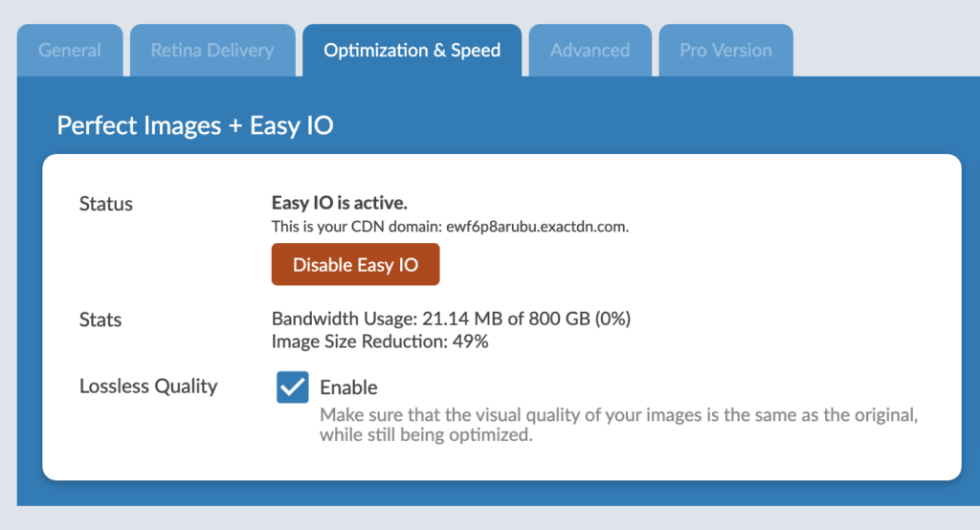Click the Image Size Reduction 49% stat
The image size is (980, 530).
tap(380, 342)
